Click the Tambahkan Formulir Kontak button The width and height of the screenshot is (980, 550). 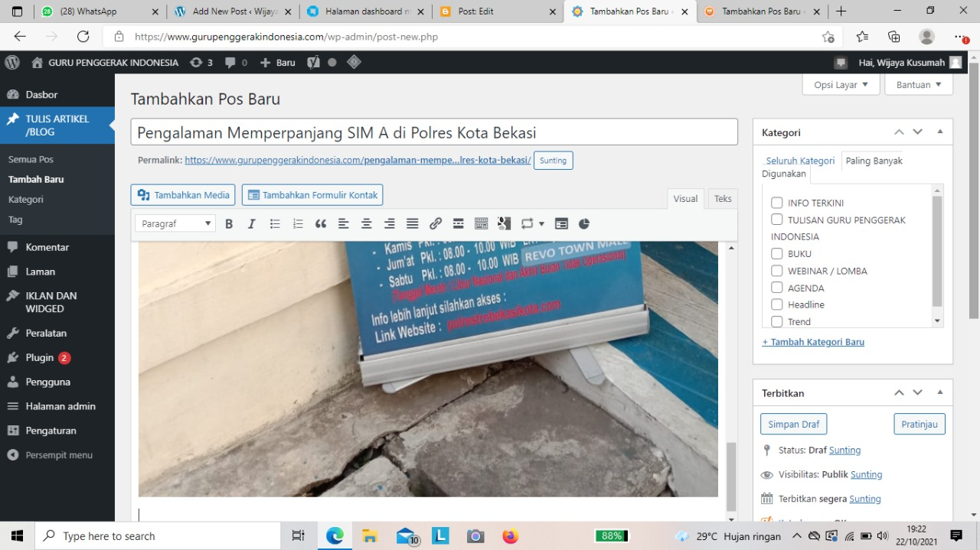312,195
